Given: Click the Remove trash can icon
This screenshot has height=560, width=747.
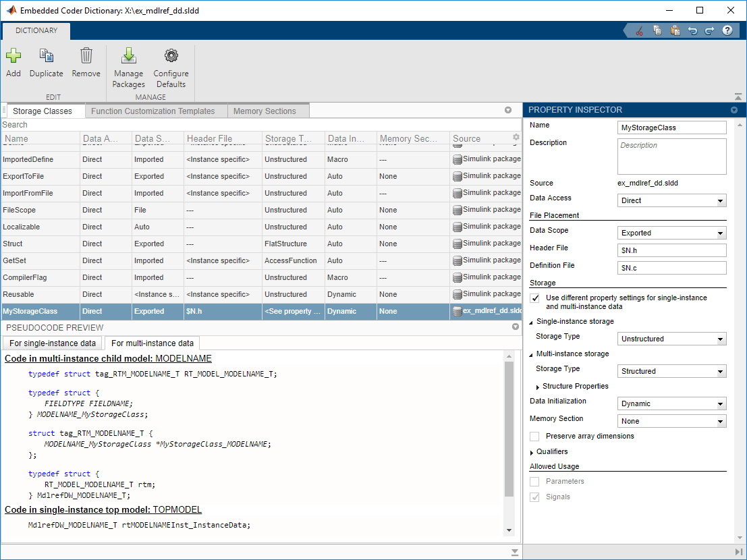Looking at the screenshot, I should (86, 57).
